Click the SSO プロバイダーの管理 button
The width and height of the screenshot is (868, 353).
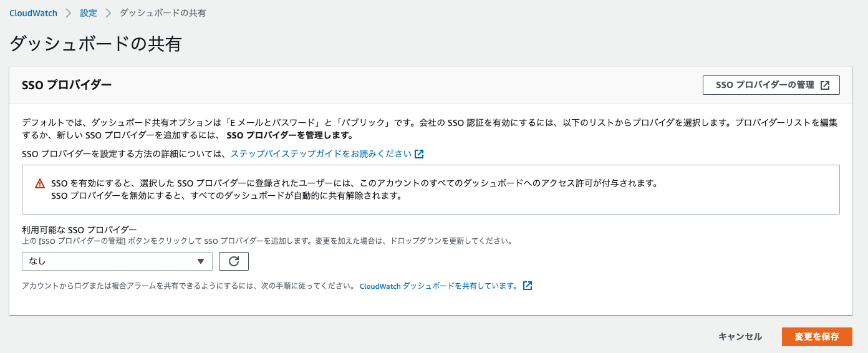pyautogui.click(x=771, y=85)
